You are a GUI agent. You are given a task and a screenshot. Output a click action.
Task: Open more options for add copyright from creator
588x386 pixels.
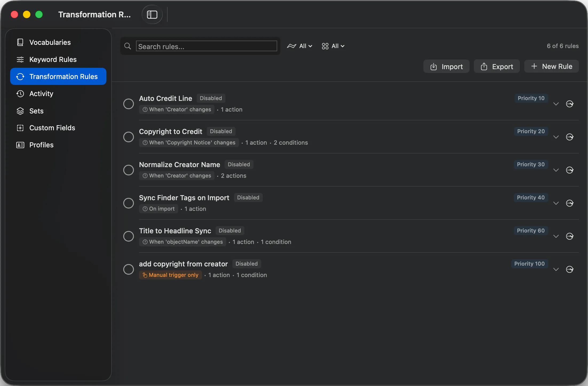[570, 269]
